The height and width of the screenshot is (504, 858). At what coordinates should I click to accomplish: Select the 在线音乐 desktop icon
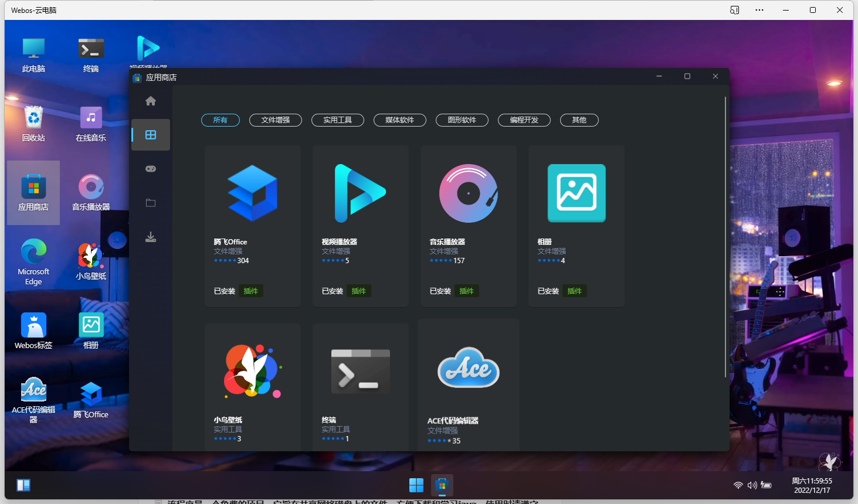coord(91,124)
